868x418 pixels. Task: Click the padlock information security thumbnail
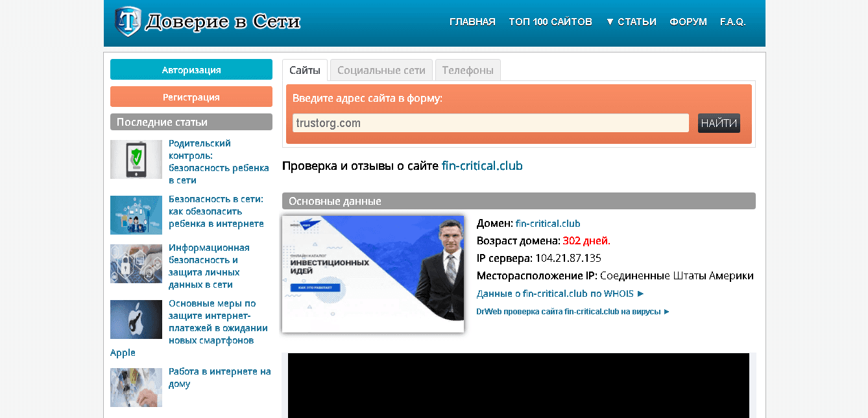(136, 263)
